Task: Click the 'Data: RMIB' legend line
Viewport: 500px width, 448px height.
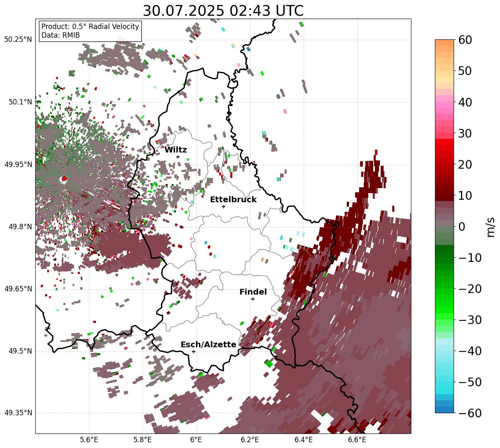Action: click(60, 35)
